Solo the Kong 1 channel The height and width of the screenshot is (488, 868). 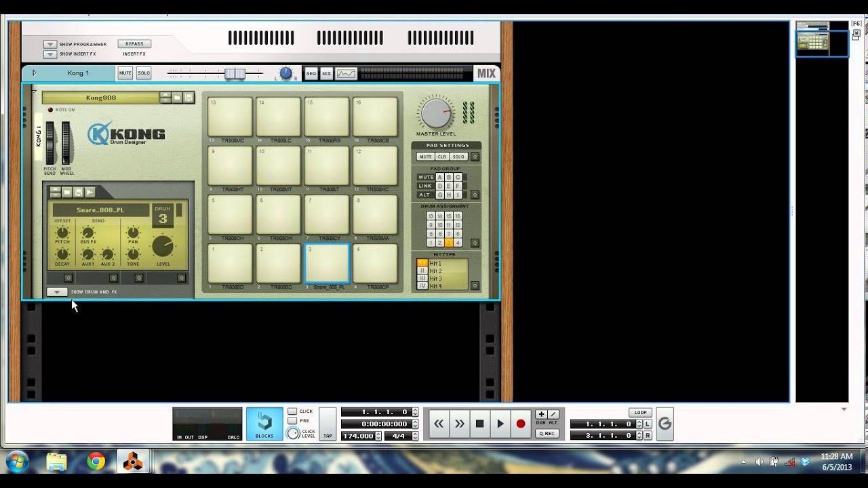pyautogui.click(x=144, y=73)
